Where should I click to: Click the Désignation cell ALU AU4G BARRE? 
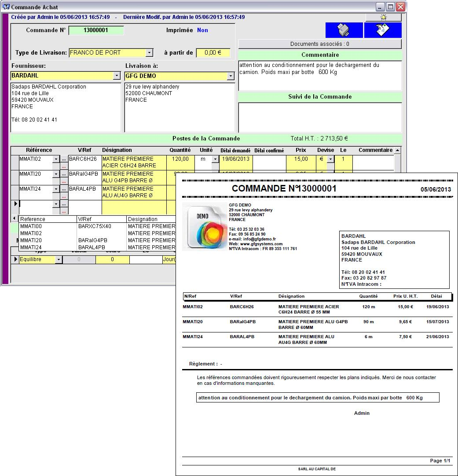pos(134,192)
